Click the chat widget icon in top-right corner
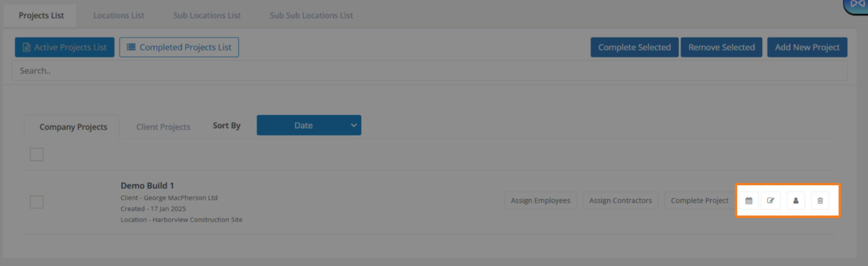The image size is (868, 266). pyautogui.click(x=857, y=5)
